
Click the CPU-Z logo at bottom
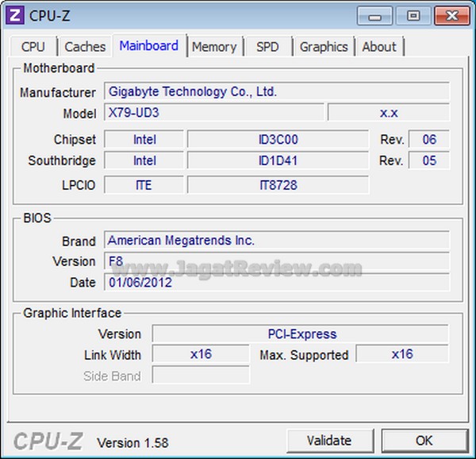click(48, 442)
